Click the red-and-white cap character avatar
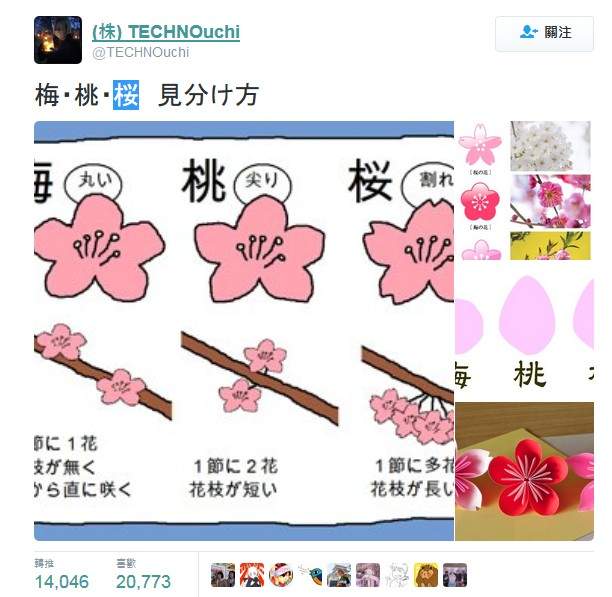This screenshot has height=597, width=612. click(x=281, y=575)
